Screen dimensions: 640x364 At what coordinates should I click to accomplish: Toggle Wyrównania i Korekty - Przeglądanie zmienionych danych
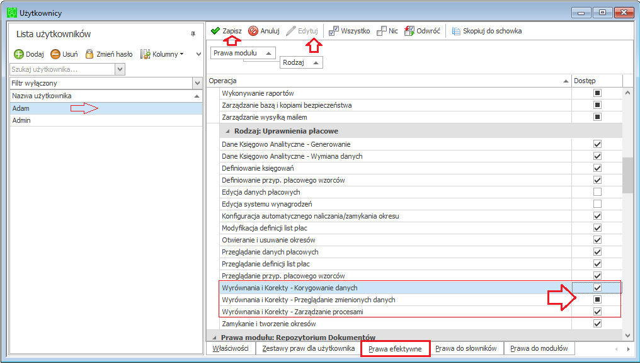(x=597, y=300)
